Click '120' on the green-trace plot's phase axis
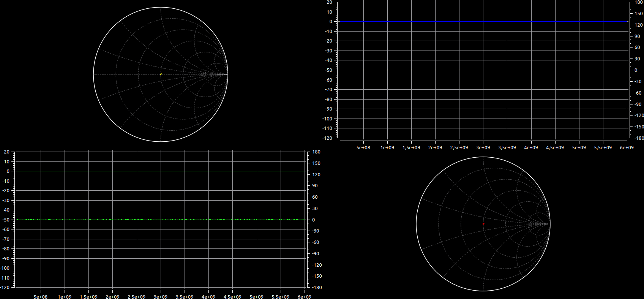 (316, 175)
